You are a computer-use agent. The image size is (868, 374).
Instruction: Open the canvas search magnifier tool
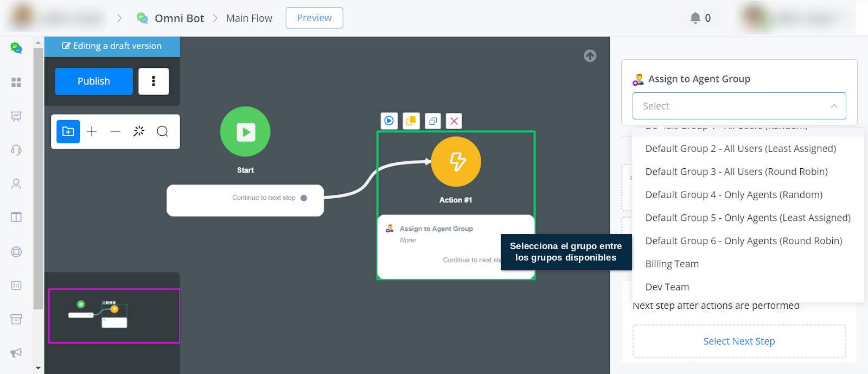pyautogui.click(x=162, y=131)
